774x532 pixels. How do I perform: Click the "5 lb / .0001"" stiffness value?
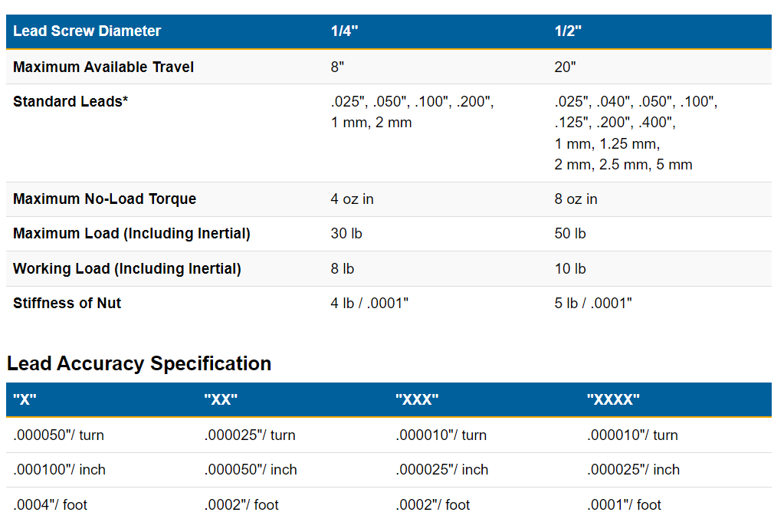[593, 303]
